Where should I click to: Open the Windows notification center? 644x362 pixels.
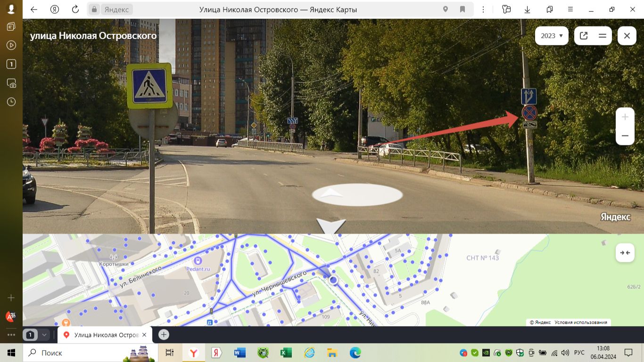click(628, 353)
